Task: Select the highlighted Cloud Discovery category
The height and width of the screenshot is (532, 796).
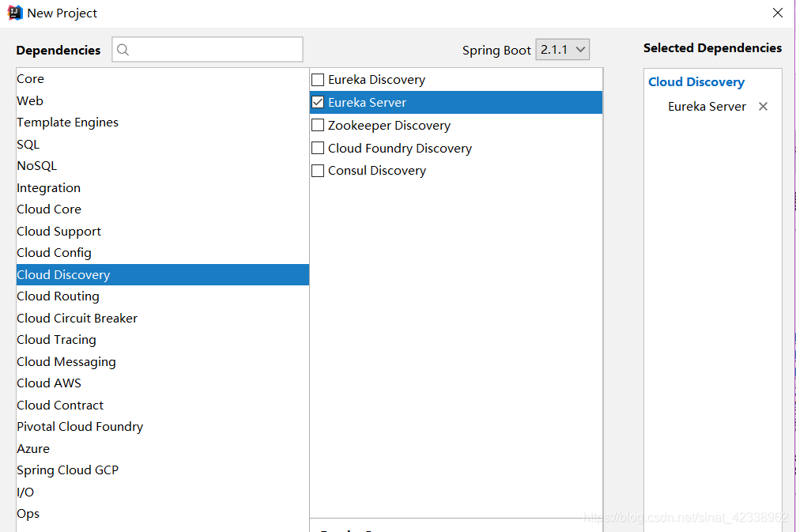Action: 163,274
